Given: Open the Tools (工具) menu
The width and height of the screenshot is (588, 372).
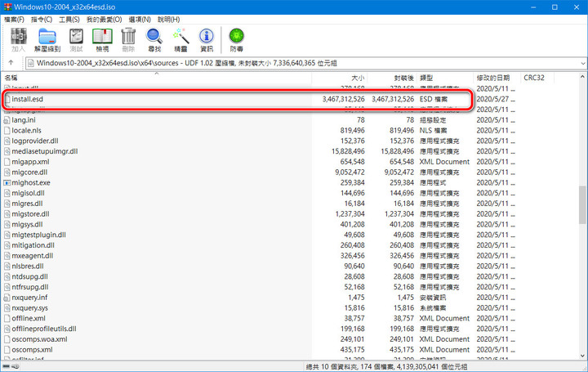Looking at the screenshot, I should (69, 19).
